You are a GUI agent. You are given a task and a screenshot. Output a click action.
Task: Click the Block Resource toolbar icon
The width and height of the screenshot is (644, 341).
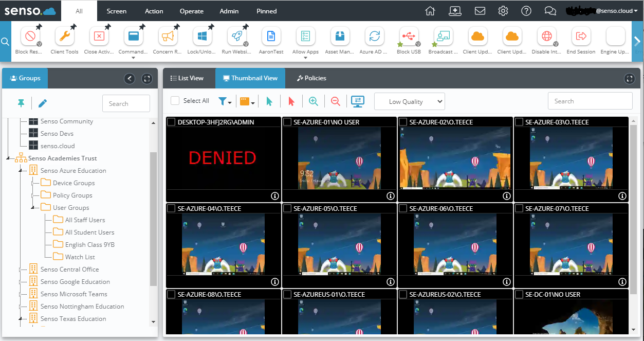point(30,37)
